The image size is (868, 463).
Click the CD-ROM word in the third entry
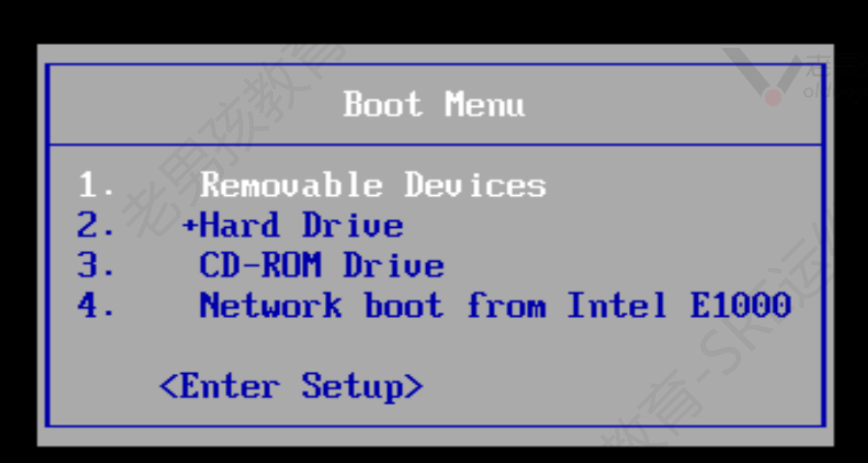261,265
